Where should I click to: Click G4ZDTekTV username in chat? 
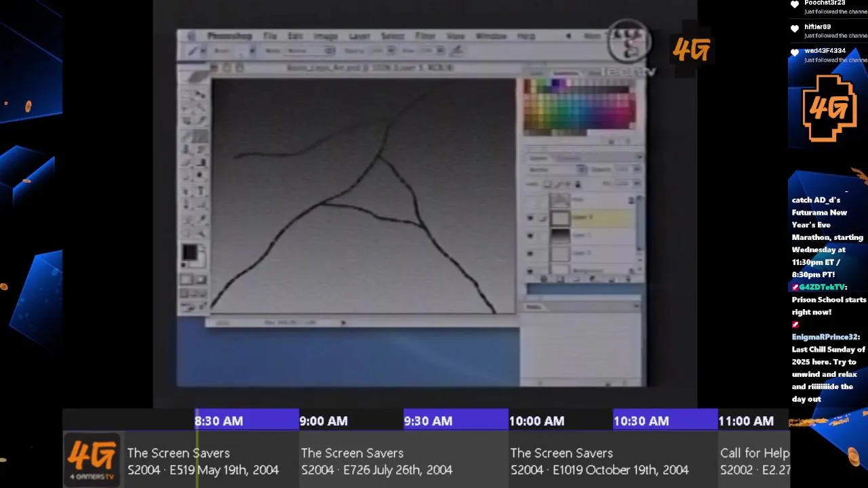[823, 287]
